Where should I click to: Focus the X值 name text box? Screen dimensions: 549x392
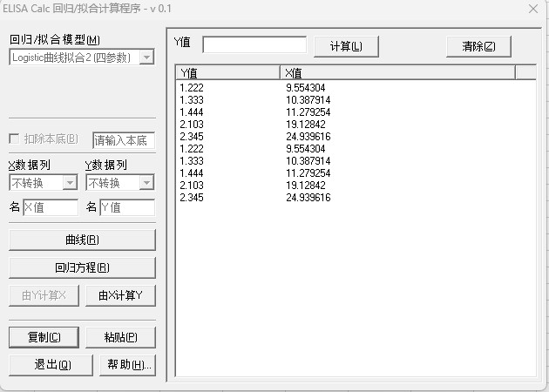50,207
